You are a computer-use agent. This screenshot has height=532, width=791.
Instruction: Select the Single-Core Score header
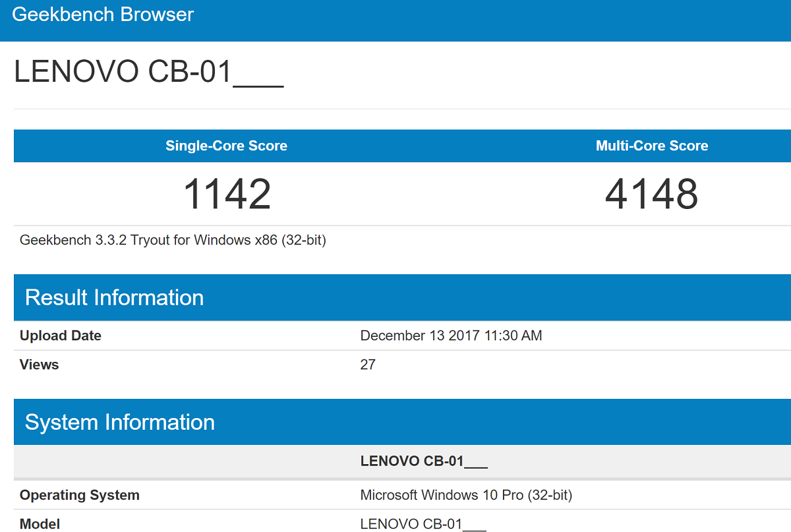tap(226, 146)
